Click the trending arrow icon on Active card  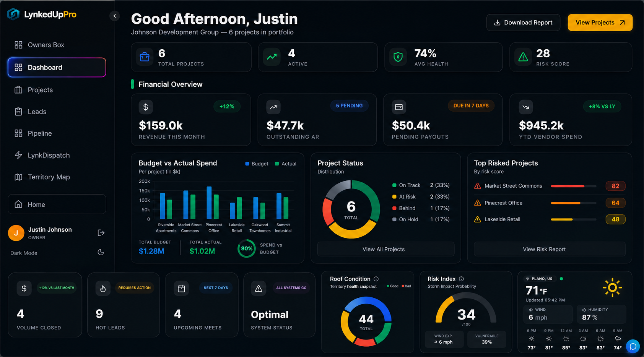point(272,57)
